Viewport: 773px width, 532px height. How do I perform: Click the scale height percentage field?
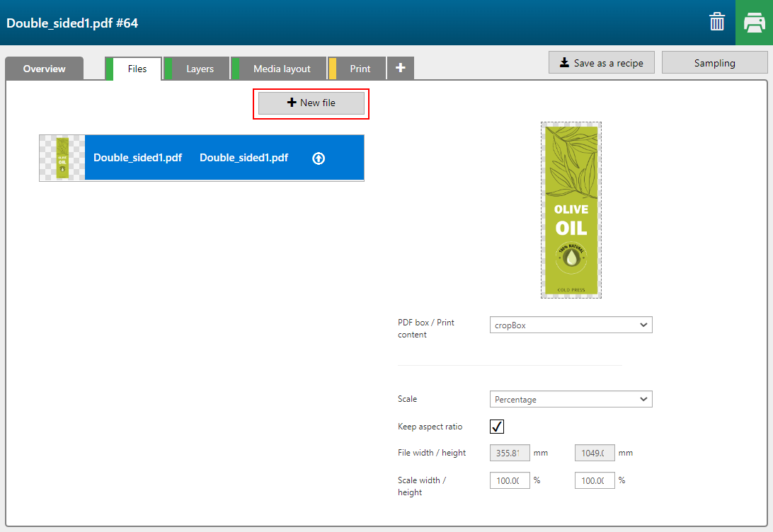click(x=595, y=480)
